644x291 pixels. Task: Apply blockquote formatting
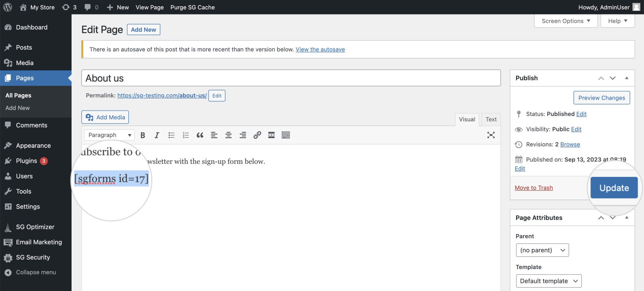coord(200,135)
